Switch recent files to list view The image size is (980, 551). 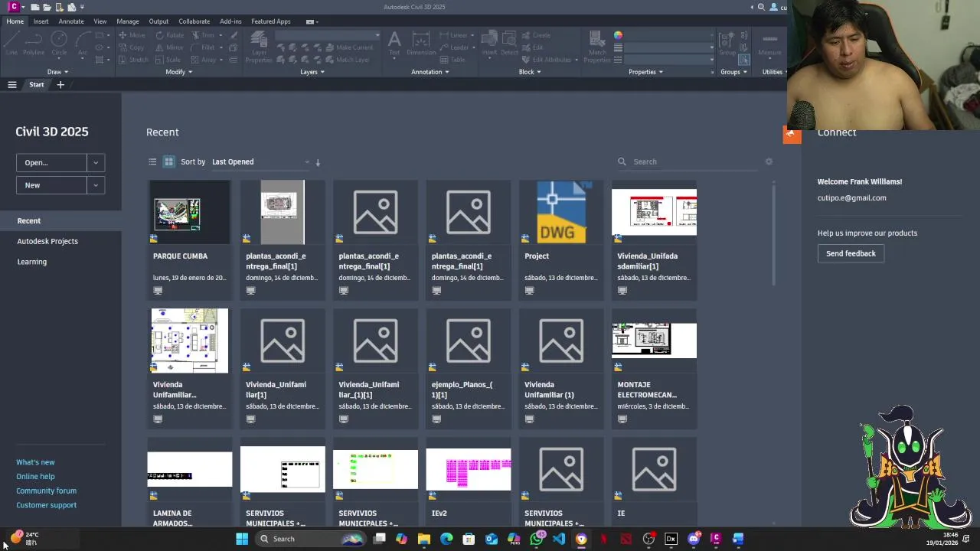pyautogui.click(x=152, y=161)
